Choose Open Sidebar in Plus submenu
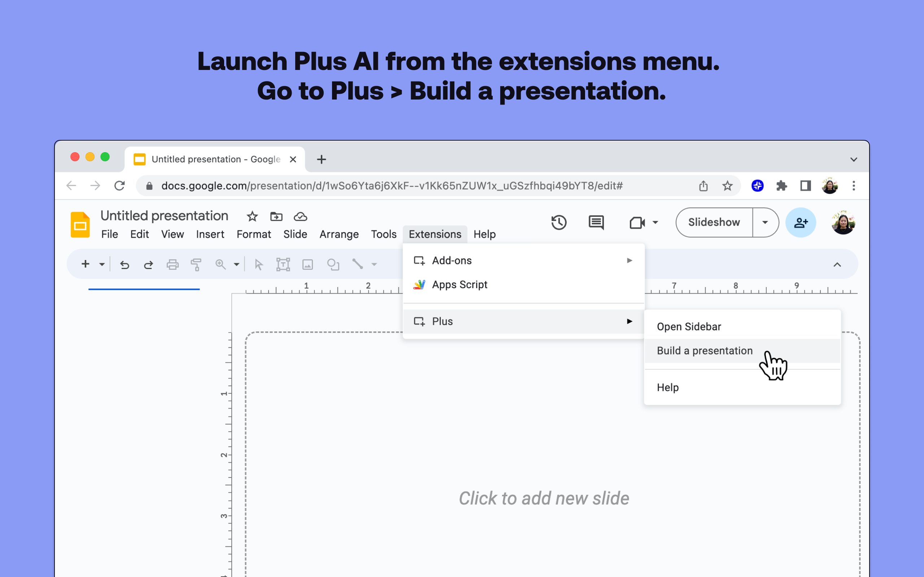This screenshot has width=924, height=577. click(x=689, y=327)
